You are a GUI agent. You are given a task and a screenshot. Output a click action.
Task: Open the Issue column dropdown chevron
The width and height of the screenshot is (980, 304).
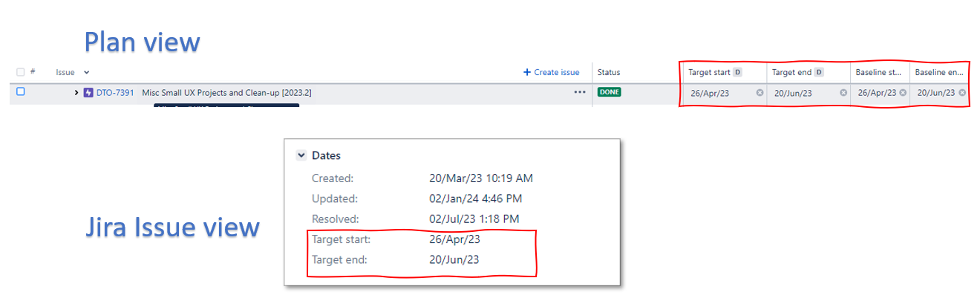pyautogui.click(x=86, y=72)
